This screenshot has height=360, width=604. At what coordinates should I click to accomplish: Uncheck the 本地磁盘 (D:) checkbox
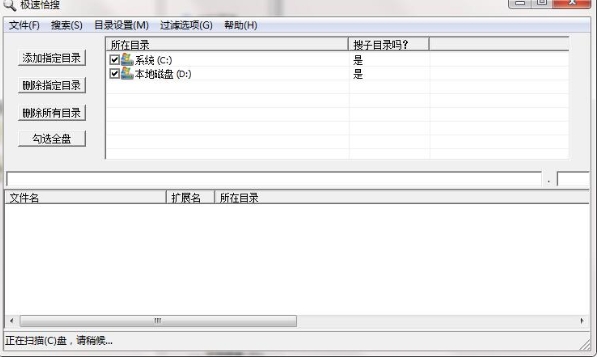(x=114, y=73)
